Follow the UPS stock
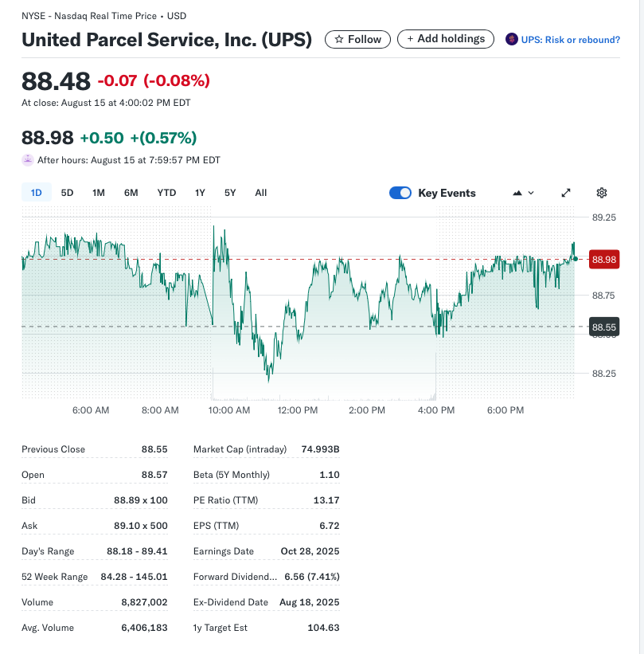 [x=357, y=39]
